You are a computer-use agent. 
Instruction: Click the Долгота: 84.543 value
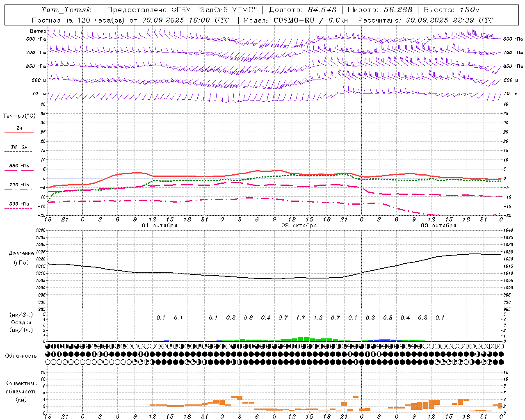(x=302, y=10)
